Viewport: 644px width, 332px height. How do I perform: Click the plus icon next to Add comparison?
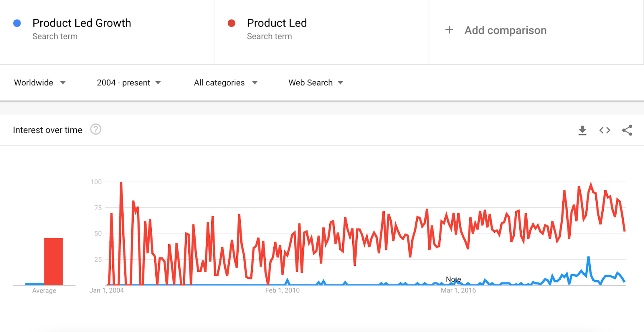tap(449, 30)
